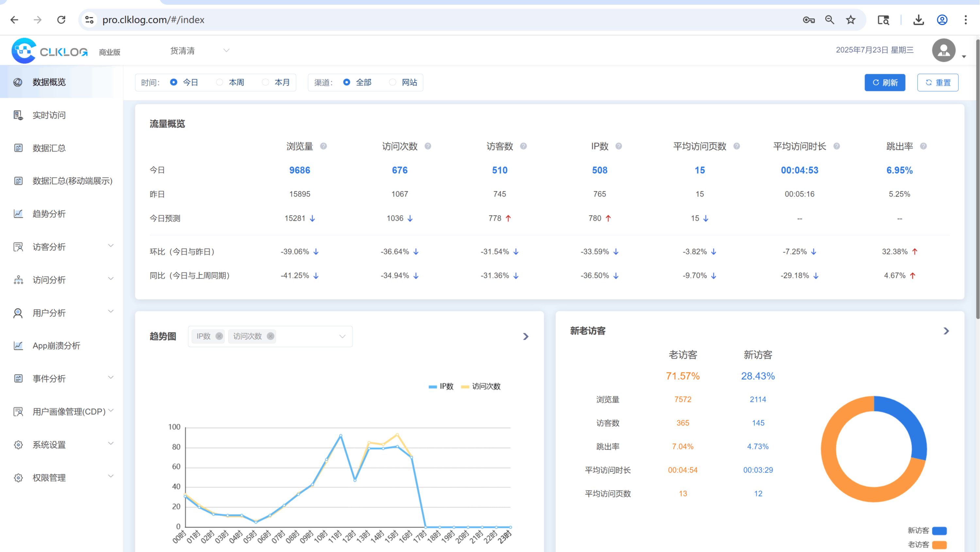
Task: Remove the IP数 tag from trend selector
Action: click(x=219, y=336)
